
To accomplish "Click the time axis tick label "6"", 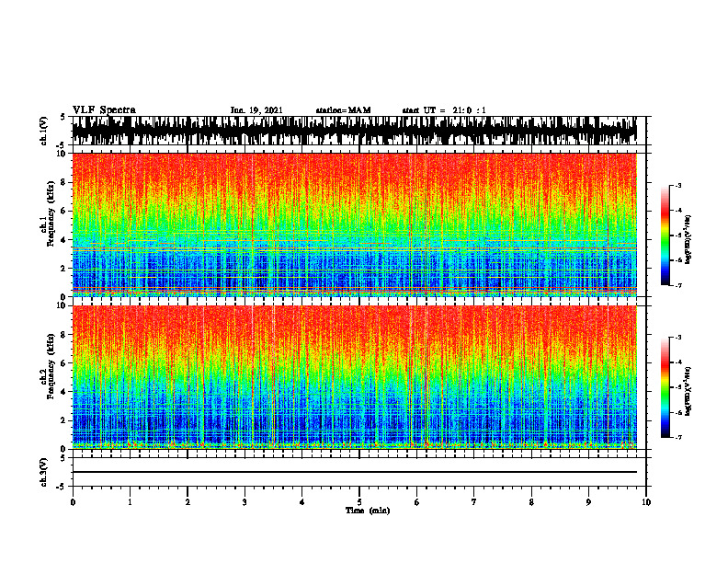I will (417, 502).
